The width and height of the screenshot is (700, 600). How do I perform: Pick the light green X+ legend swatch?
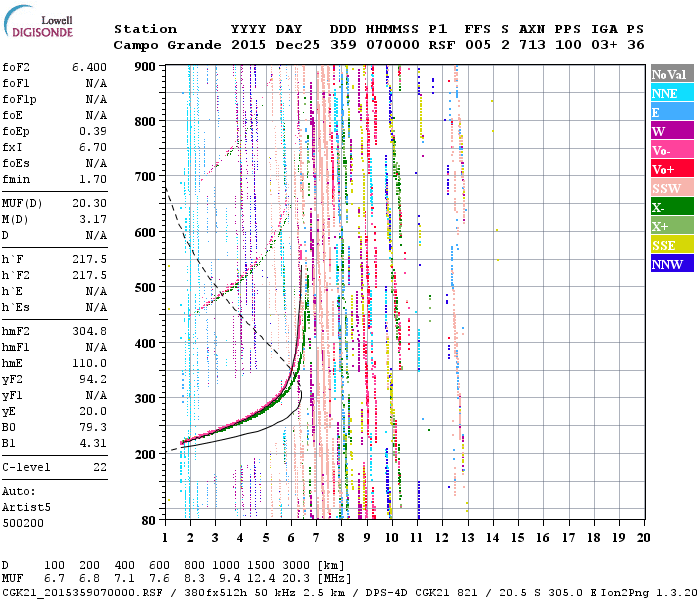(x=672, y=225)
